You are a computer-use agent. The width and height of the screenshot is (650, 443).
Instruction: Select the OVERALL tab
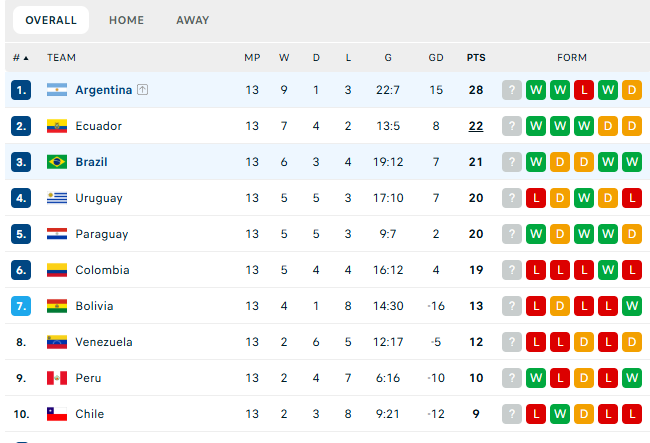(x=51, y=20)
